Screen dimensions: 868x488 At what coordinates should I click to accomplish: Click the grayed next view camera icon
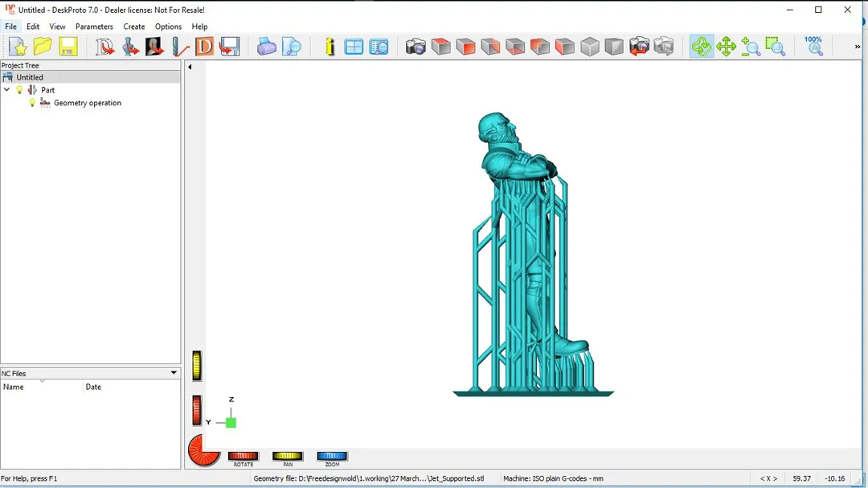664,47
